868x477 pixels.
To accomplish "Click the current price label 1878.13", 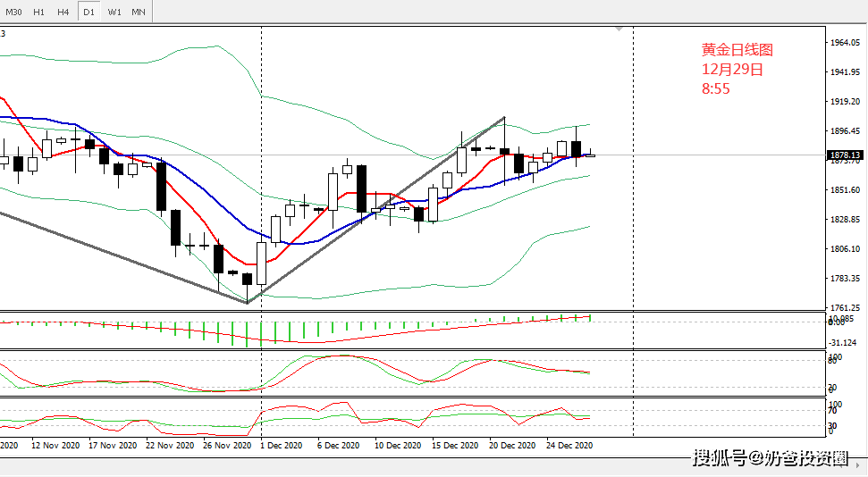I will point(845,155).
